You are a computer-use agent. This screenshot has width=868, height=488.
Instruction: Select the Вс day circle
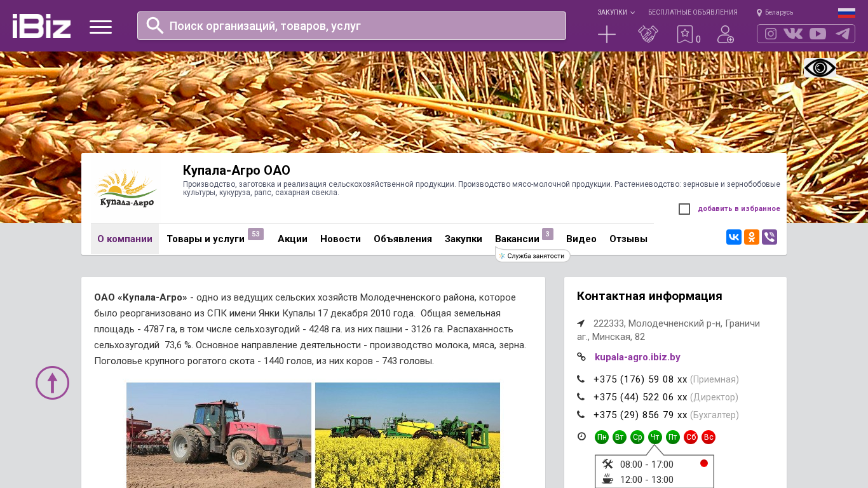(709, 437)
